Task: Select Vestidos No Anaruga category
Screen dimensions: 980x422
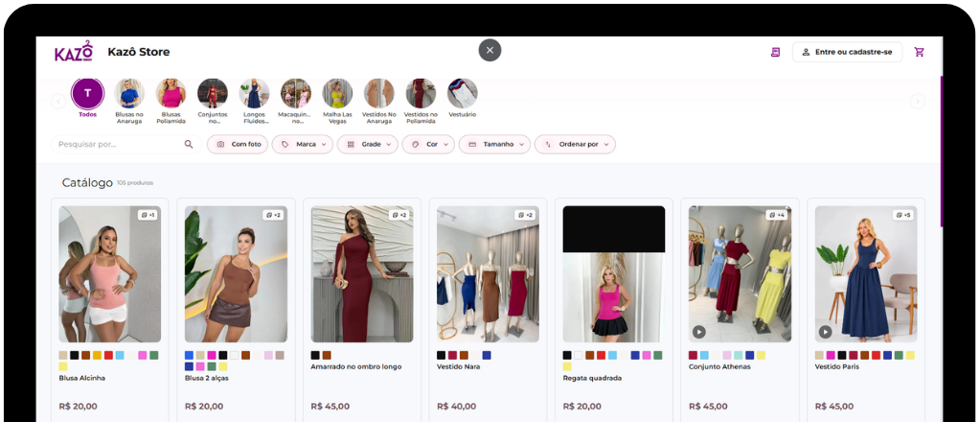Action: click(x=379, y=102)
